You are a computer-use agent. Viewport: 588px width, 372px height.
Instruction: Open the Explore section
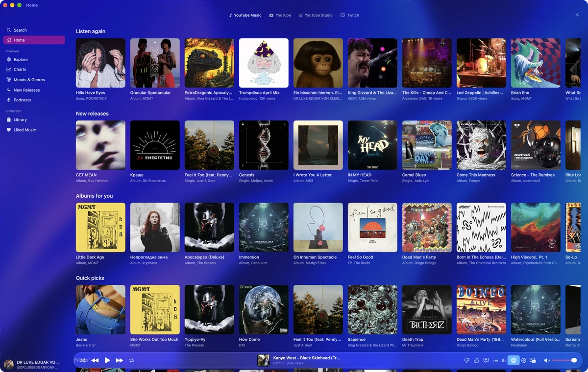[34, 60]
